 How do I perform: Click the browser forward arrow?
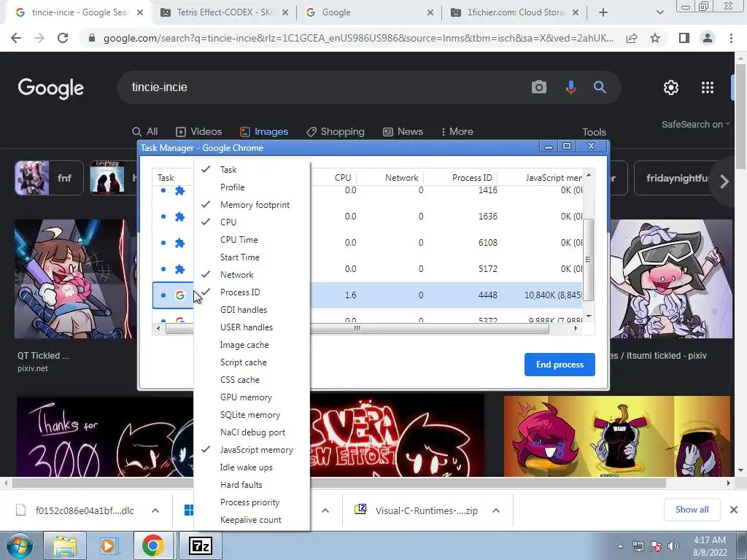[39, 38]
